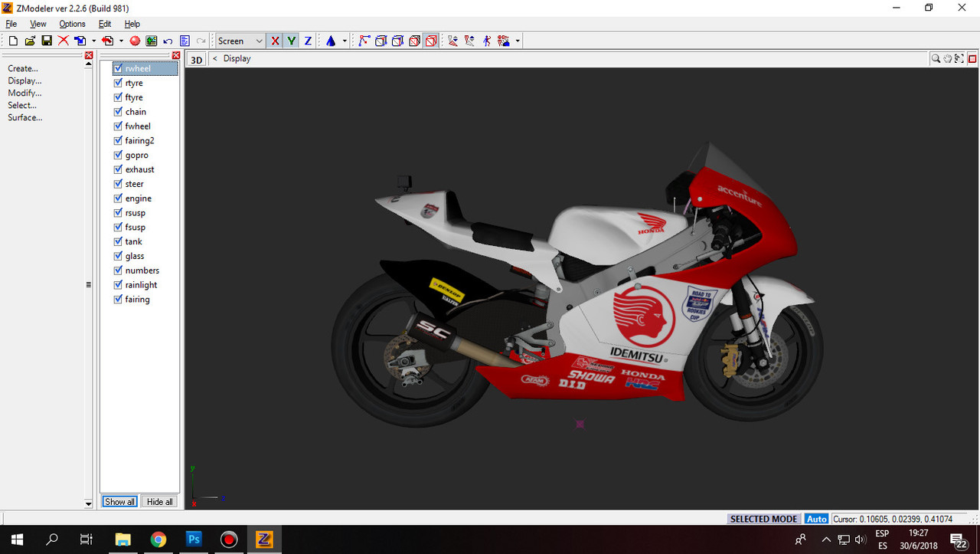Click the SELECTED MODE status indicator
This screenshot has height=554, width=980.
pyautogui.click(x=763, y=519)
